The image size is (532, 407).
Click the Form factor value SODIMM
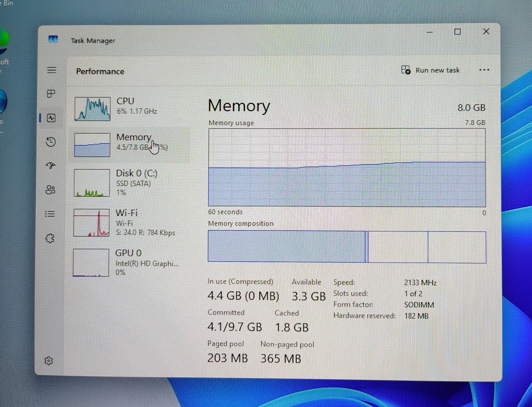pyautogui.click(x=419, y=305)
